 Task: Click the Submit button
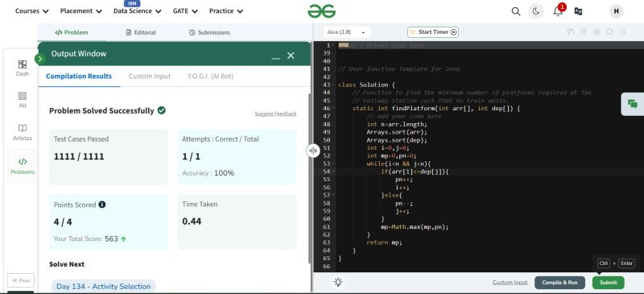609,283
